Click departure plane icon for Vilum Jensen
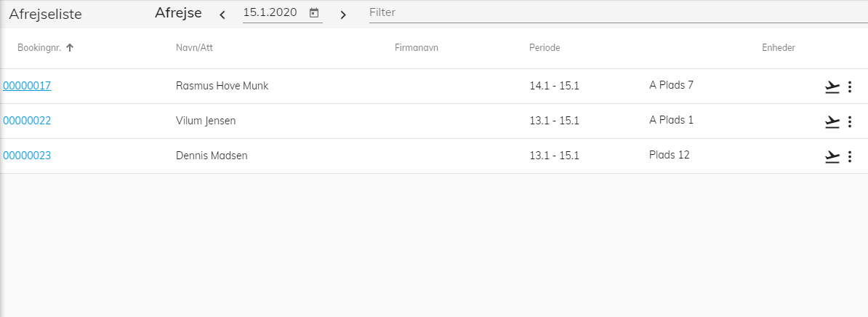 [832, 121]
